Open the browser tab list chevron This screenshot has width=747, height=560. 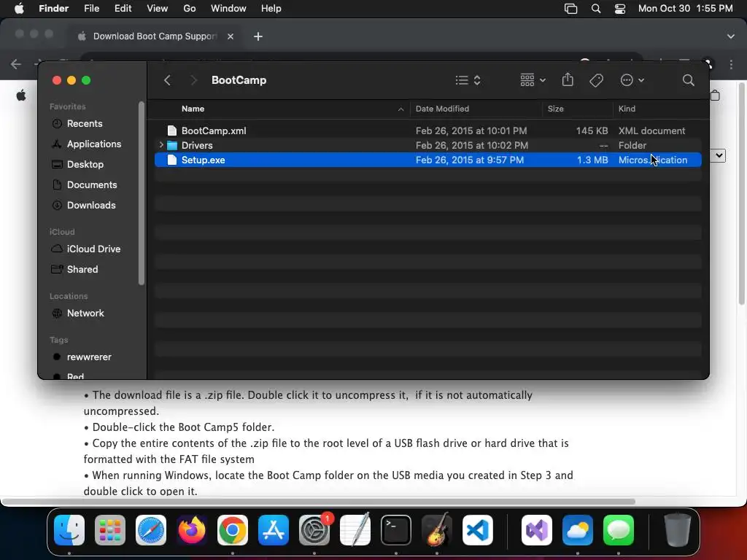click(730, 36)
